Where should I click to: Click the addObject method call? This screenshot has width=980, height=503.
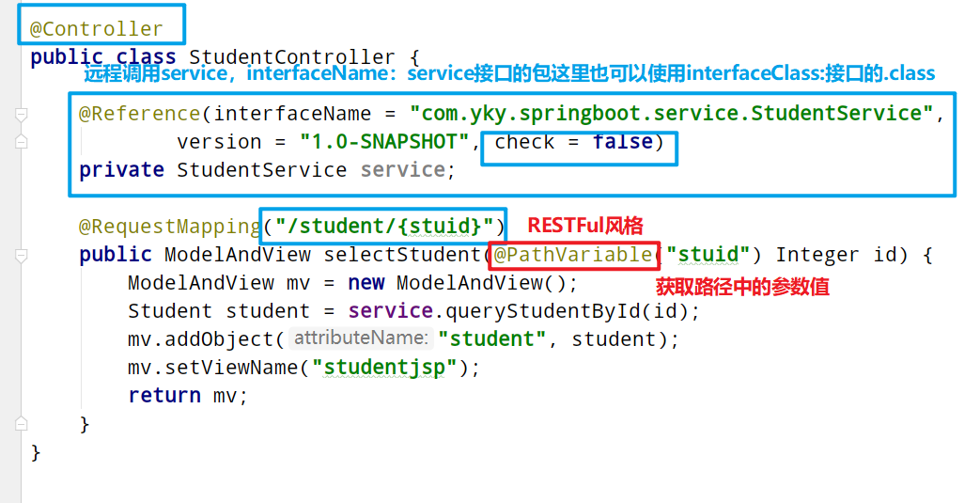pos(219,339)
